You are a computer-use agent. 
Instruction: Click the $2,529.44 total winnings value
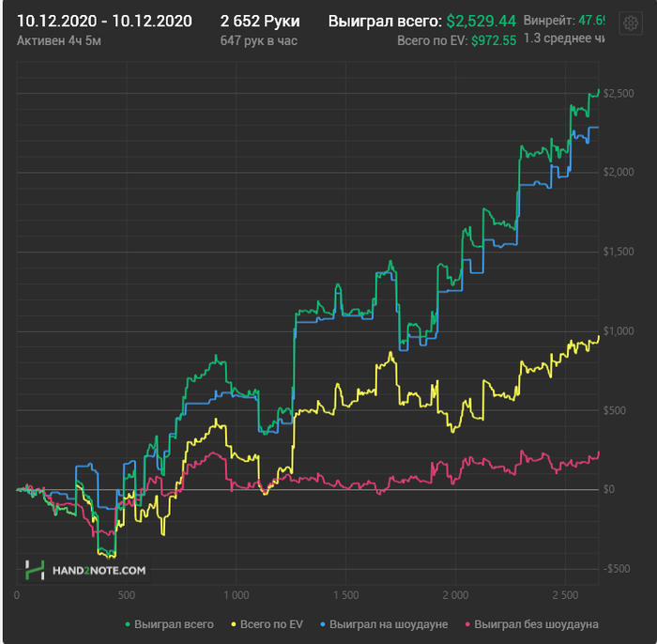coord(481,21)
